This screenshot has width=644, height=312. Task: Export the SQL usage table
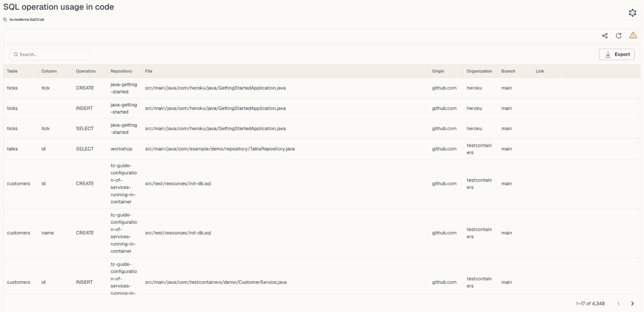tap(617, 54)
